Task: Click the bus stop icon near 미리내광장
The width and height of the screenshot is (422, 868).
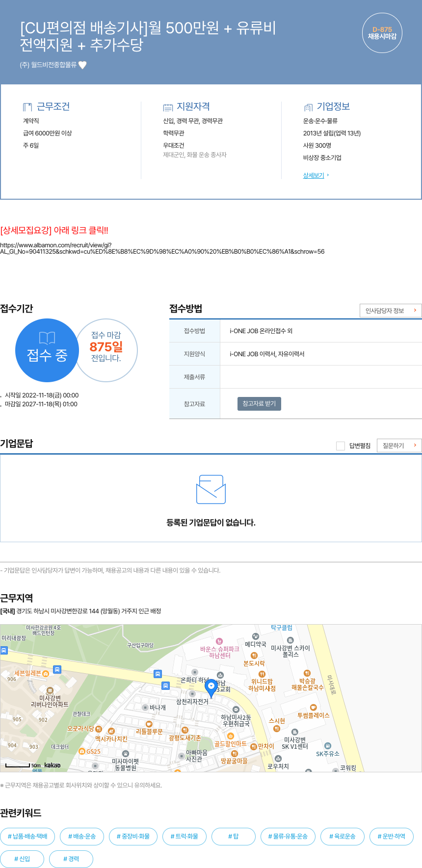Action: (4, 650)
